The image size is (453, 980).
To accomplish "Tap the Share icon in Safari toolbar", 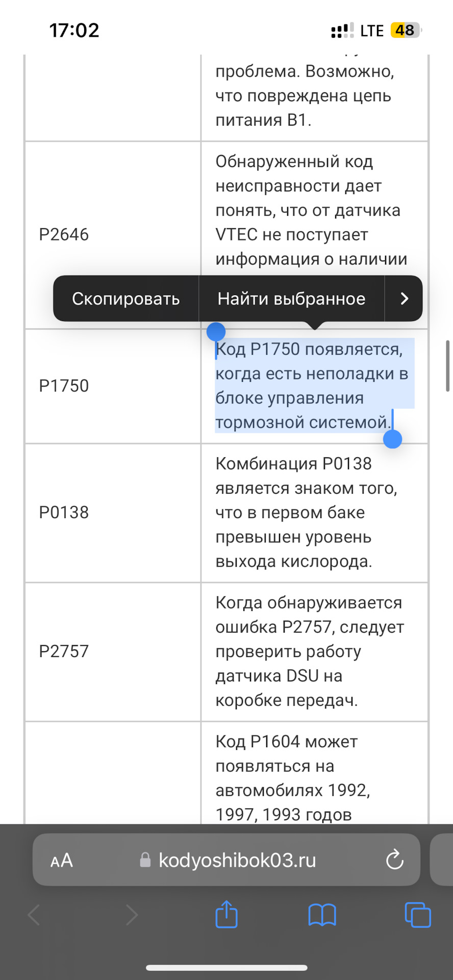I will 226,914.
